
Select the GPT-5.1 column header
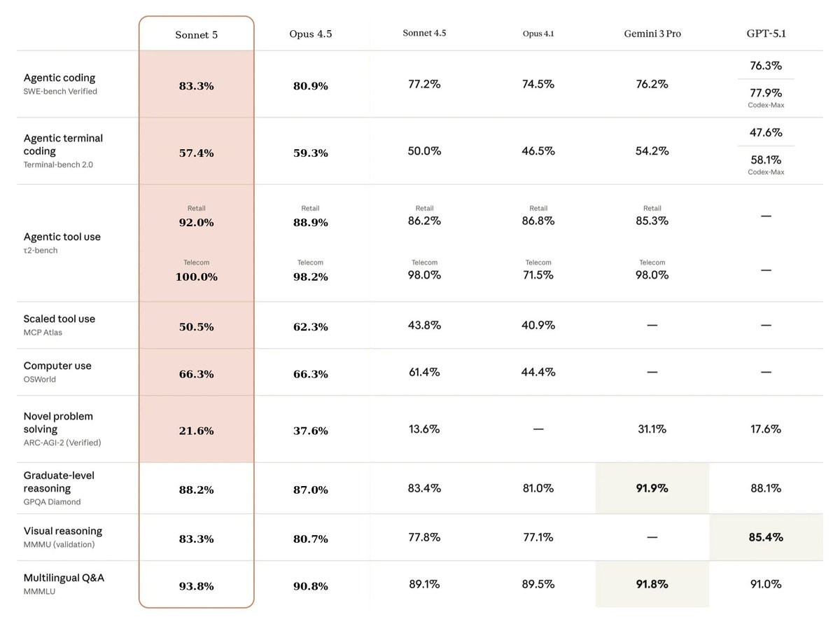point(766,33)
